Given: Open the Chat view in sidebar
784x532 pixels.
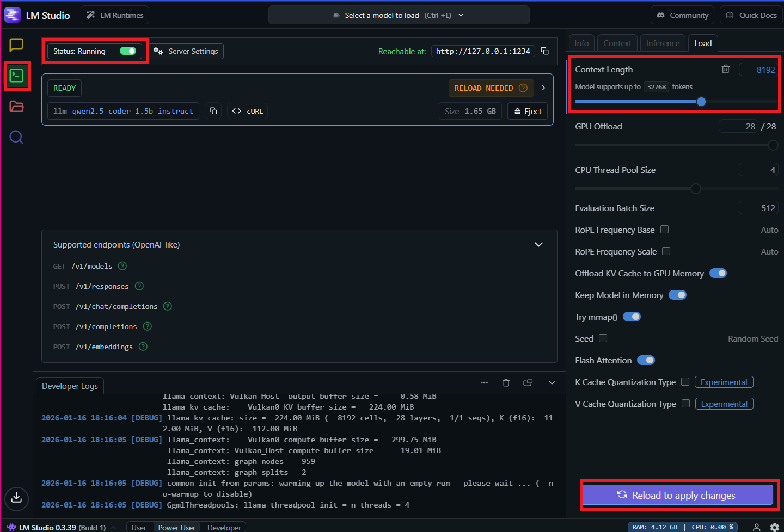Looking at the screenshot, I should tap(16, 45).
